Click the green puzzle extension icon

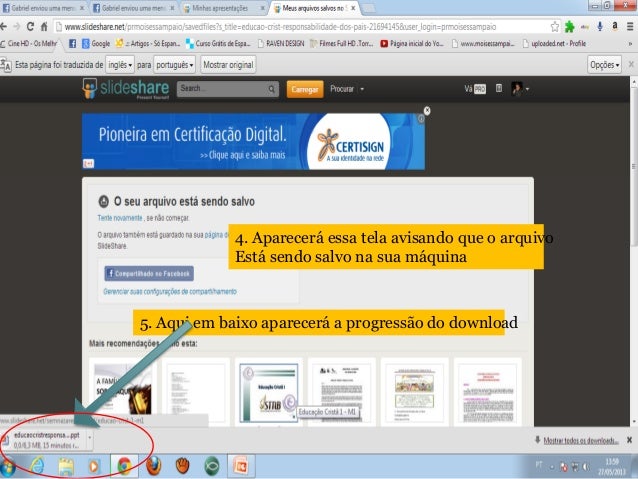click(570, 27)
